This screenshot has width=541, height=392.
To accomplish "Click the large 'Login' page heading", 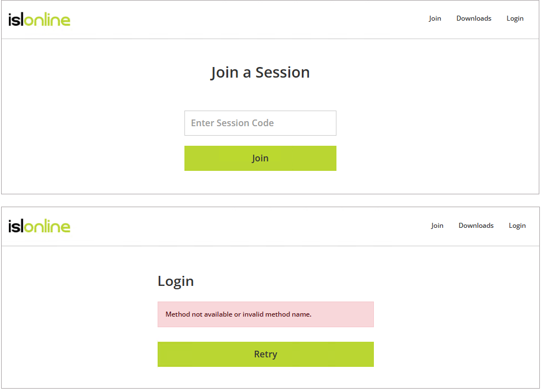I will pyautogui.click(x=175, y=281).
